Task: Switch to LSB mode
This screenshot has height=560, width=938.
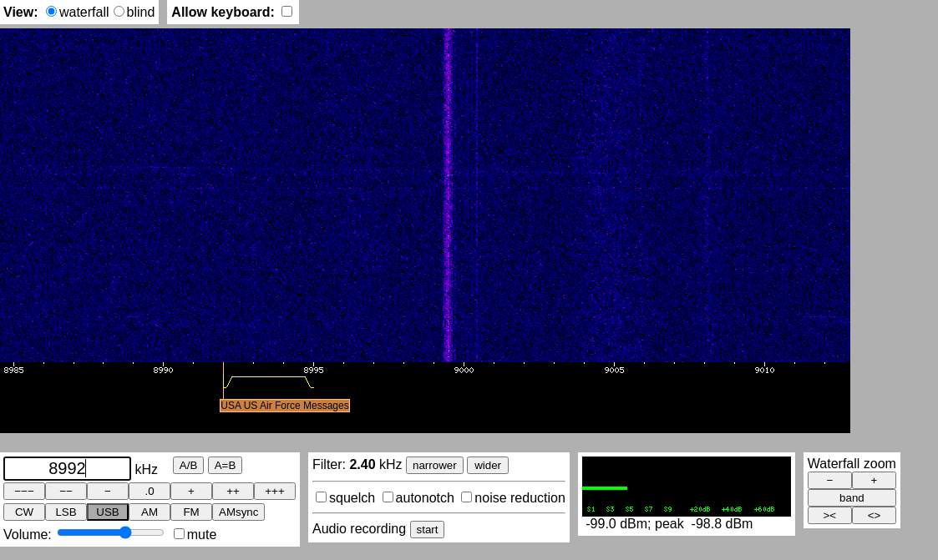Action: (x=66, y=512)
